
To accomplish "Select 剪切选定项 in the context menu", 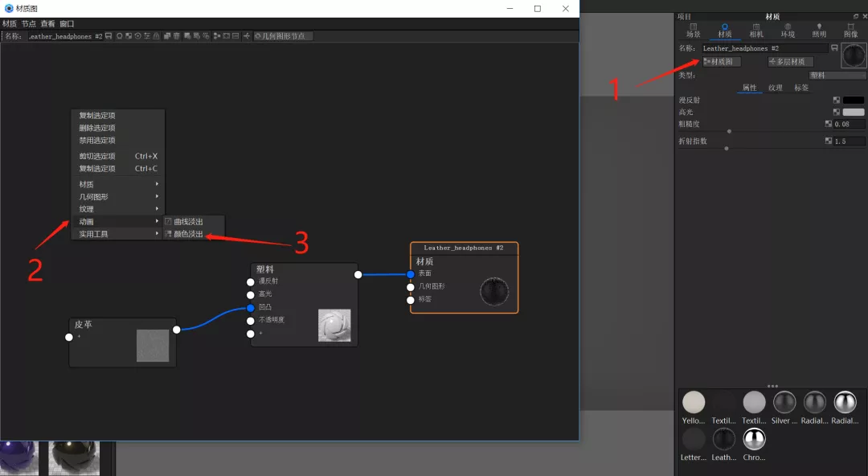I will coord(118,156).
